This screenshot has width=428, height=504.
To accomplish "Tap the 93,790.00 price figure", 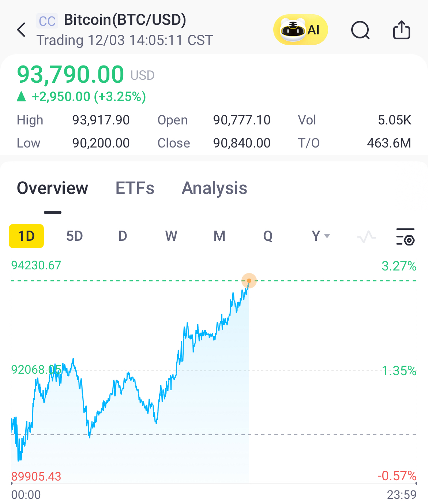I will (71, 74).
